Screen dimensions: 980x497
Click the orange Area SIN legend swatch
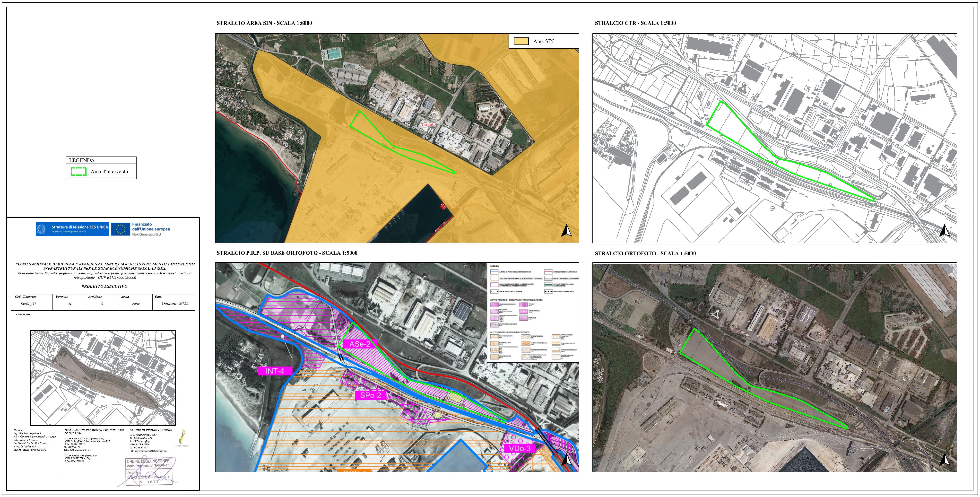tap(521, 41)
